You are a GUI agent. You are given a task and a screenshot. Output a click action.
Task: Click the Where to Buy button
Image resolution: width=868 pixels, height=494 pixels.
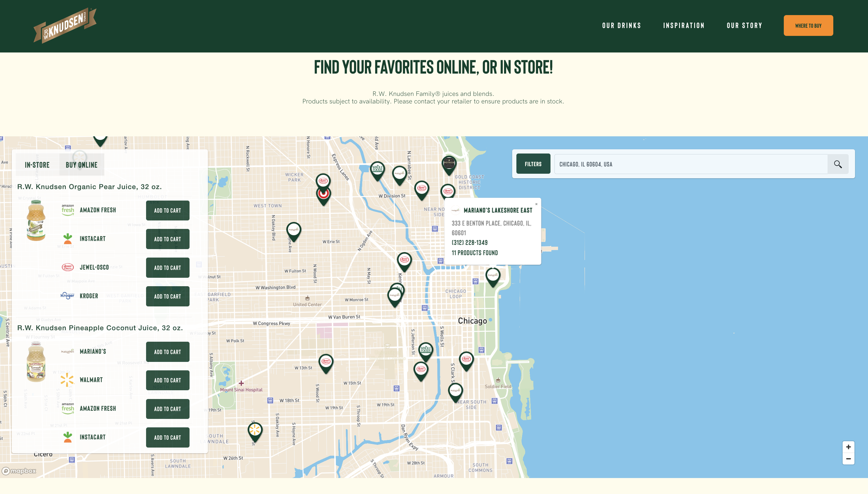click(808, 26)
